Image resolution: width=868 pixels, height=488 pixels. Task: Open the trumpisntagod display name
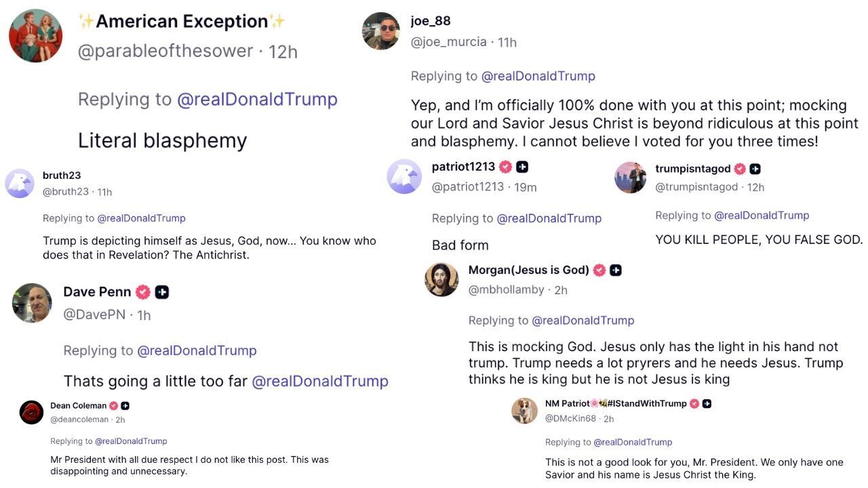click(x=693, y=169)
